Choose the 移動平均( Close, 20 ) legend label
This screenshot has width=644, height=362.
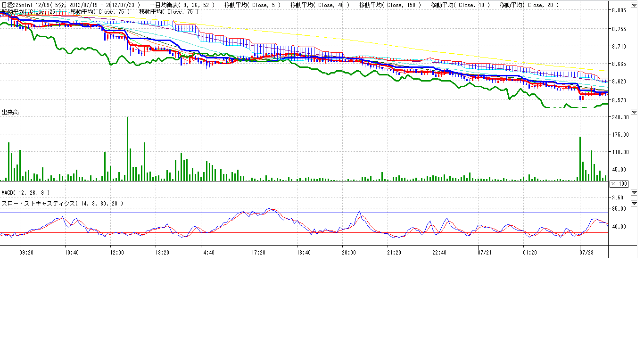click(529, 5)
